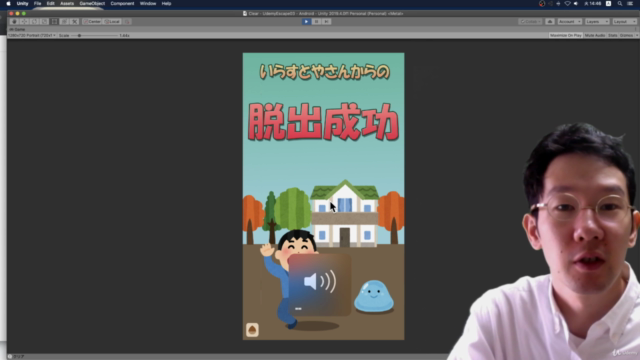Open the Window menu

(x=148, y=4)
